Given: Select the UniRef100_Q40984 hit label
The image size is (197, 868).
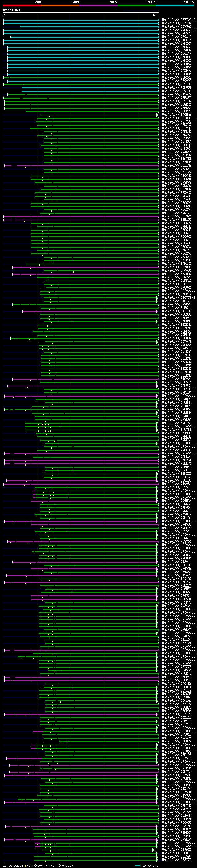Looking at the screenshot, I should coord(176,483).
